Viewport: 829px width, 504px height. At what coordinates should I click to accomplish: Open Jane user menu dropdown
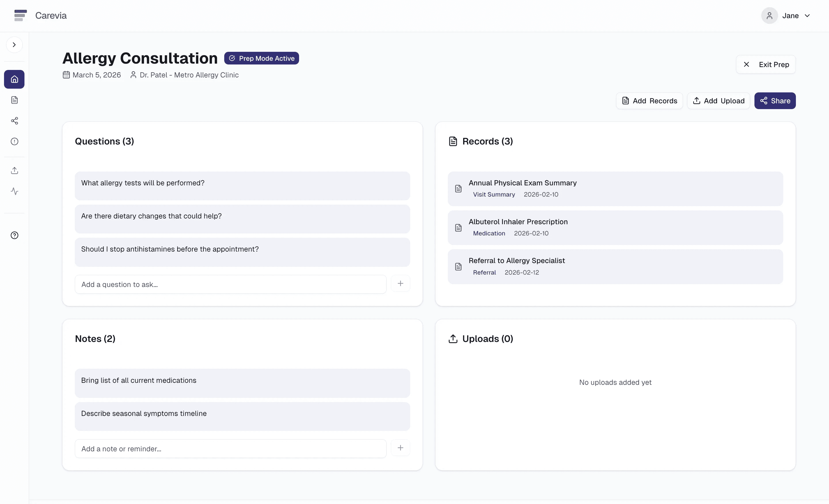pos(786,16)
